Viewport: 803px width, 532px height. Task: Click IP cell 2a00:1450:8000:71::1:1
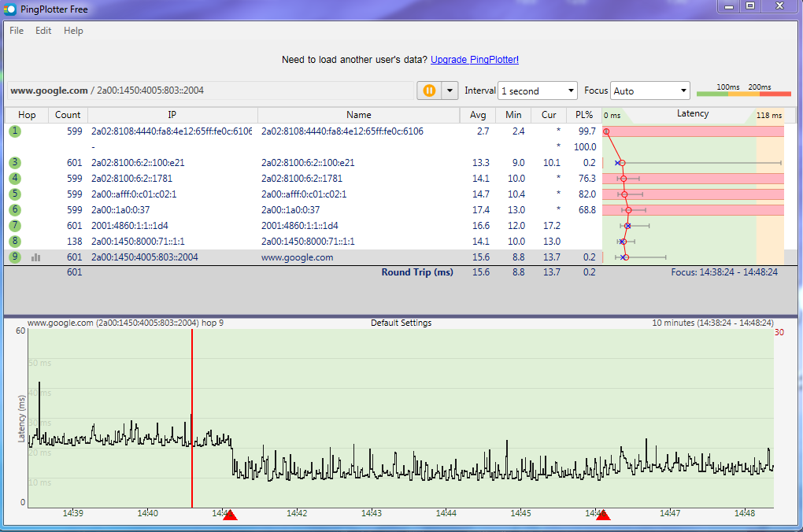point(138,241)
